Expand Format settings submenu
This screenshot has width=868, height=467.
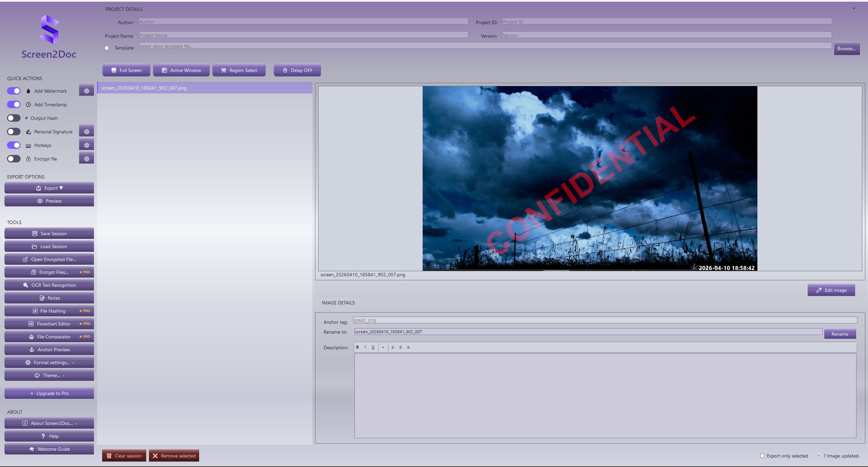pyautogui.click(x=49, y=362)
